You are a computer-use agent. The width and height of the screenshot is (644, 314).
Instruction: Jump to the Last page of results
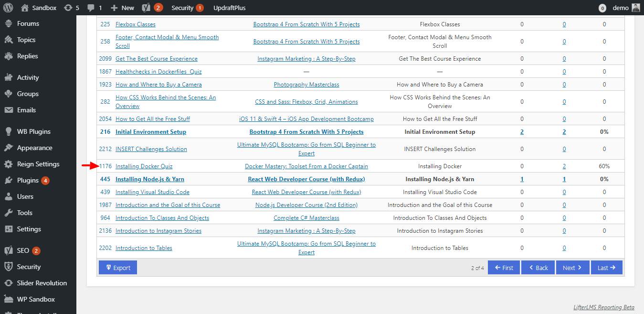(607, 268)
